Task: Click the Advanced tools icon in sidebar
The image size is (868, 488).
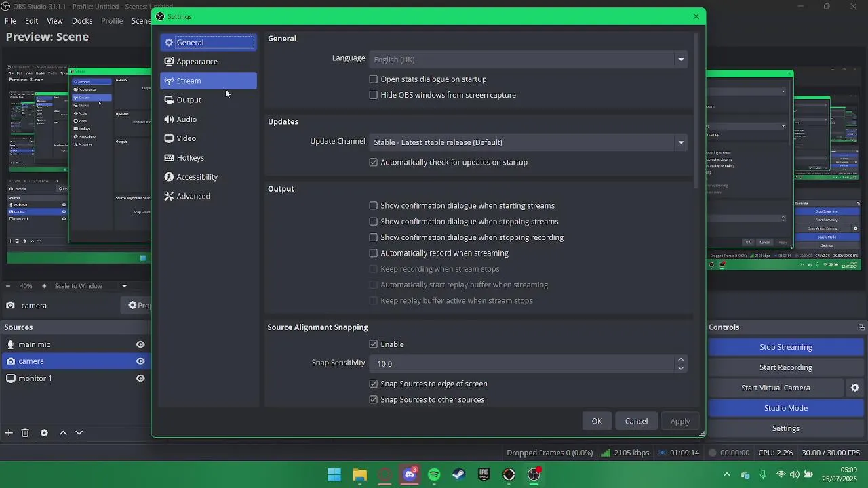Action: click(169, 196)
